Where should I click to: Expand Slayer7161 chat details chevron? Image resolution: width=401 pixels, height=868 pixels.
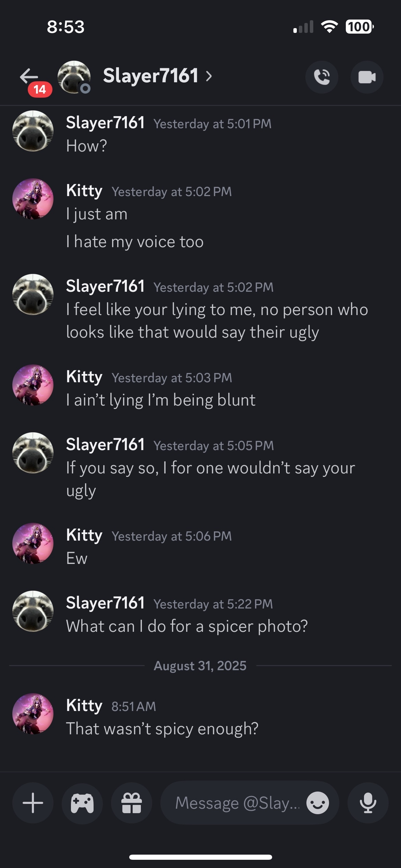tap(209, 76)
